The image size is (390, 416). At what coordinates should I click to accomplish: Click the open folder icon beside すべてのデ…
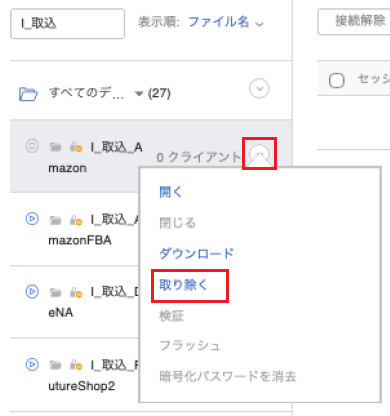pos(28,94)
